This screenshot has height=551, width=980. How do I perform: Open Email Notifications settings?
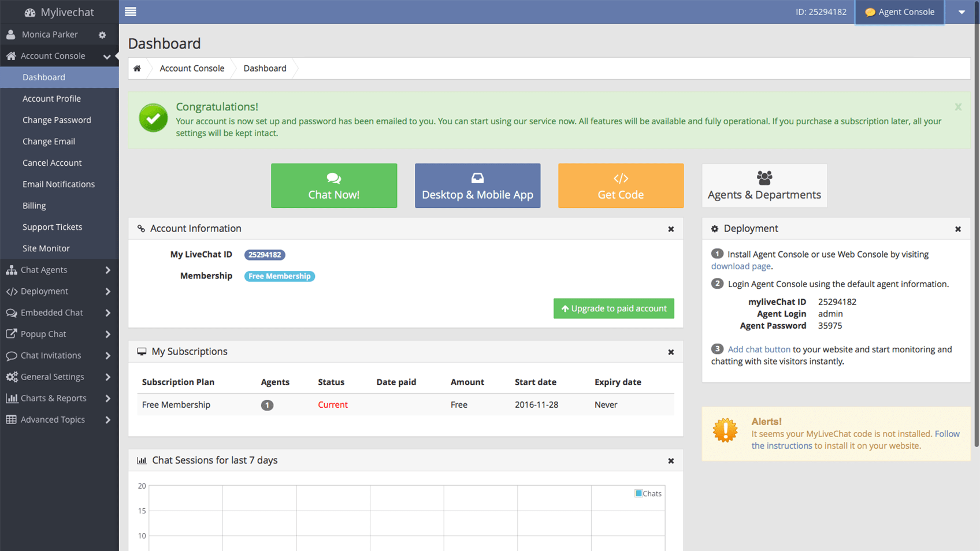(x=60, y=184)
